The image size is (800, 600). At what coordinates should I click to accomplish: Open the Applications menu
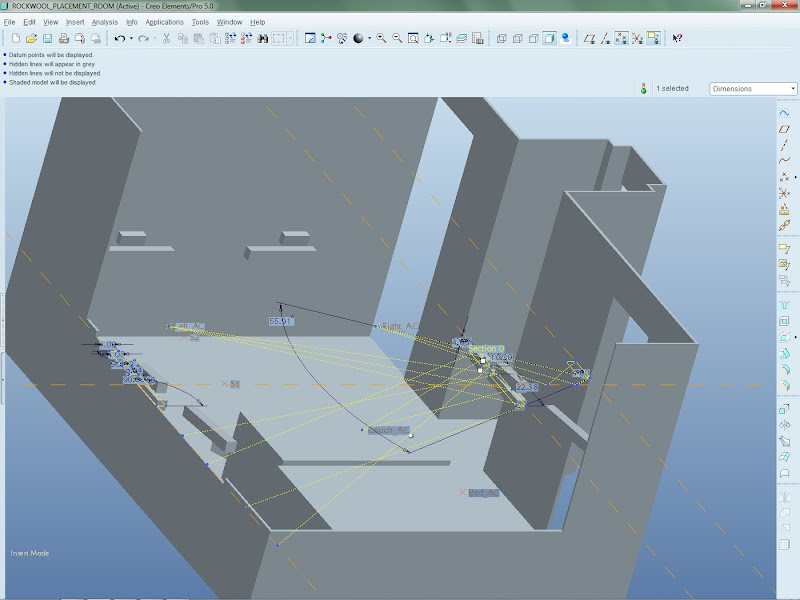point(164,21)
